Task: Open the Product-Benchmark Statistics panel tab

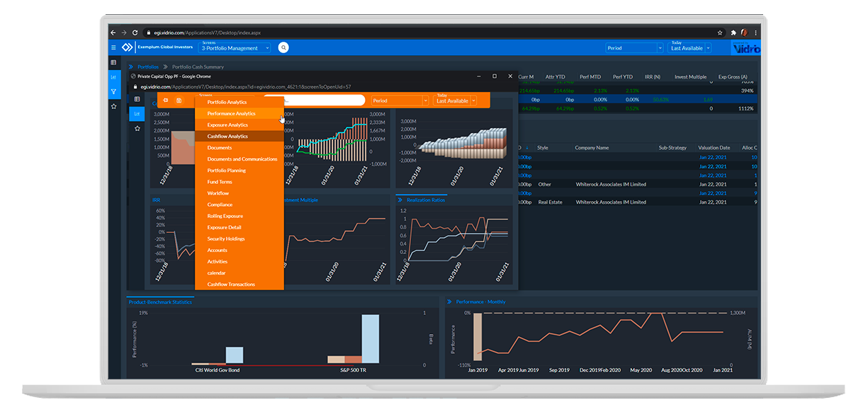Action: [160, 302]
